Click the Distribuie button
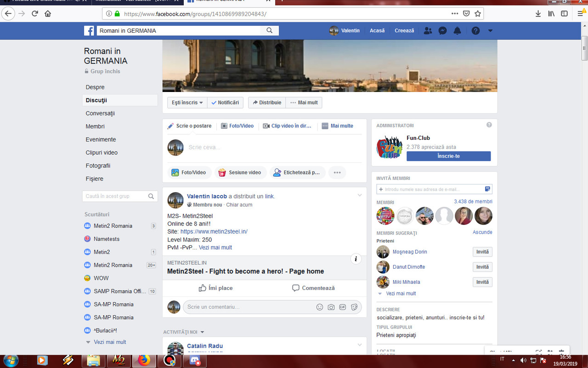The width and height of the screenshot is (588, 368). [x=267, y=103]
